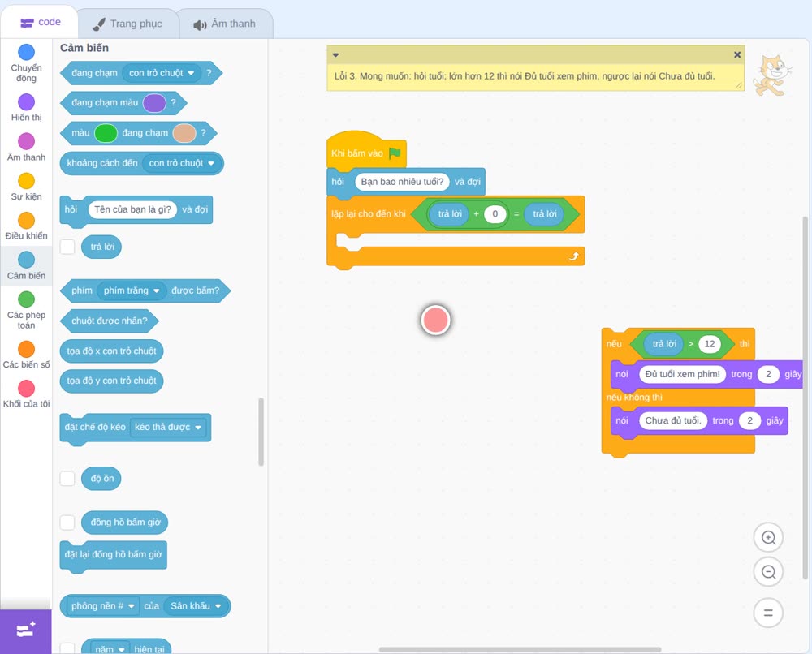This screenshot has height=654, width=812.
Task: Toggle the 'năm hiện tại' monitor checkbox
Action: 67,649
